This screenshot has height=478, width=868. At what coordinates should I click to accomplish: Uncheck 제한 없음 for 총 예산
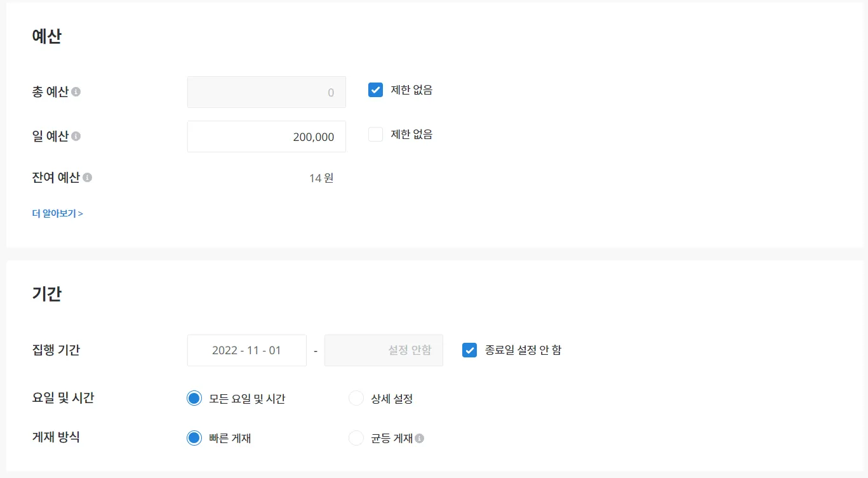click(x=376, y=90)
